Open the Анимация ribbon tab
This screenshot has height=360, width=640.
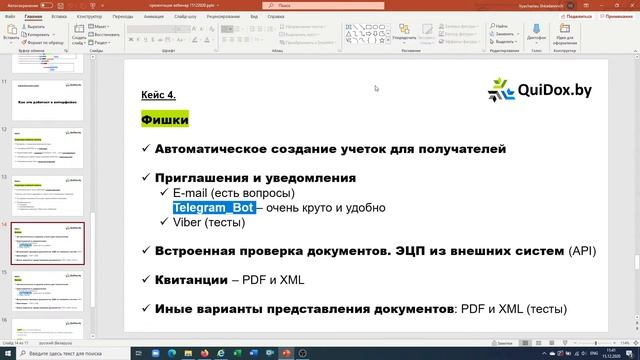(154, 17)
